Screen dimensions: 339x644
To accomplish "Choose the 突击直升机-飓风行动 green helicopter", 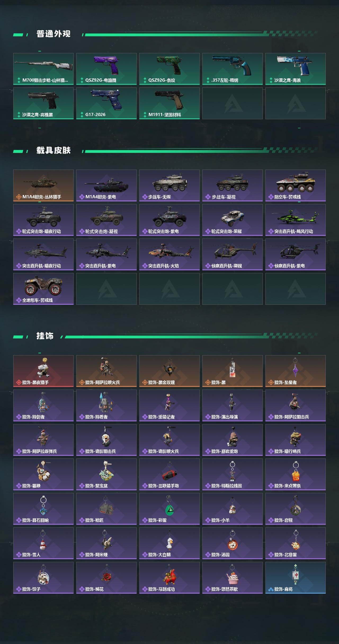I will pos(296,220).
